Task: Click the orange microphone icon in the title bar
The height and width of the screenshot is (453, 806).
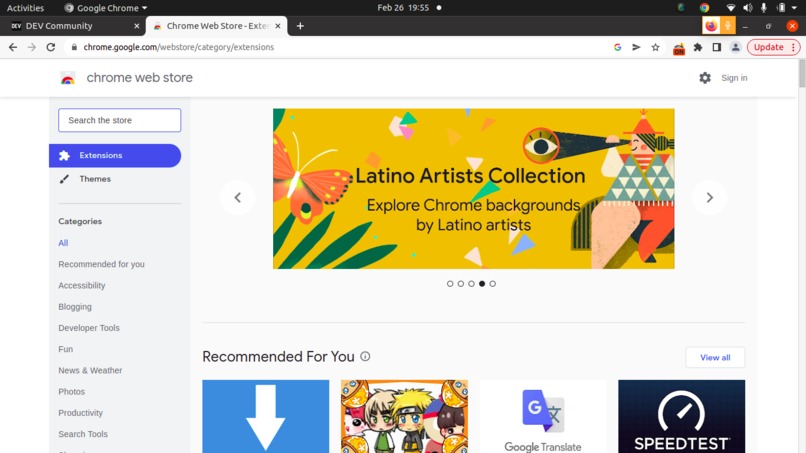Action: click(x=727, y=26)
